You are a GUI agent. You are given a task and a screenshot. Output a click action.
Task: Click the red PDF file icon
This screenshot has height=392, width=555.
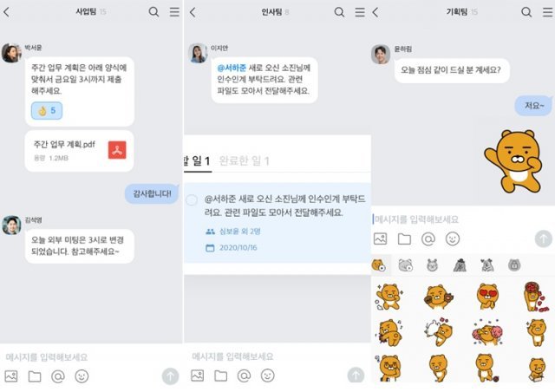[117, 150]
